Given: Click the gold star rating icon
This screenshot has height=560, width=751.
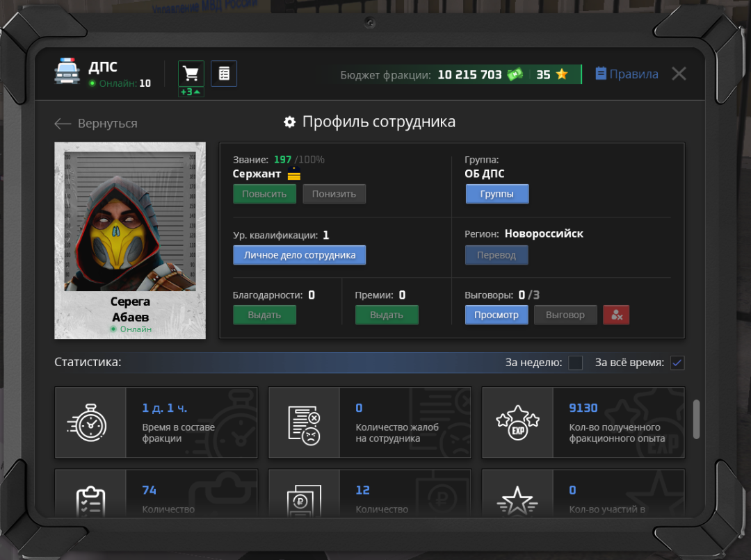Looking at the screenshot, I should (562, 74).
